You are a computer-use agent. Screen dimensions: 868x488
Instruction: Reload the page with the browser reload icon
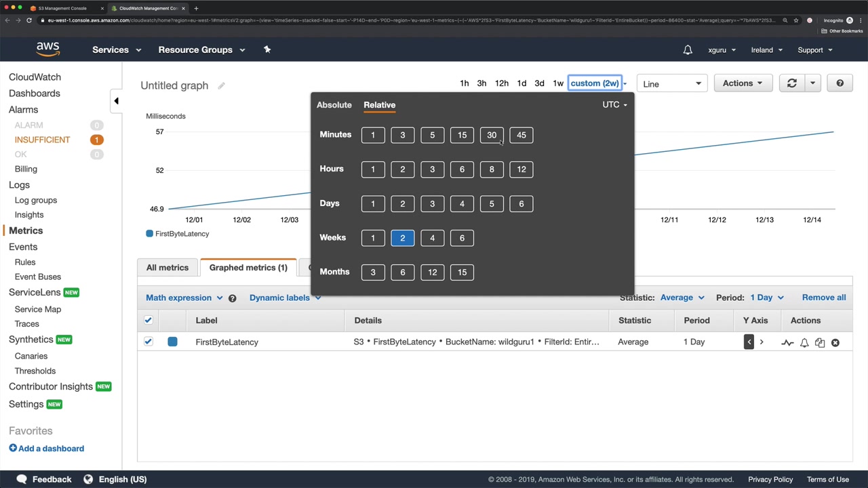pyautogui.click(x=29, y=20)
